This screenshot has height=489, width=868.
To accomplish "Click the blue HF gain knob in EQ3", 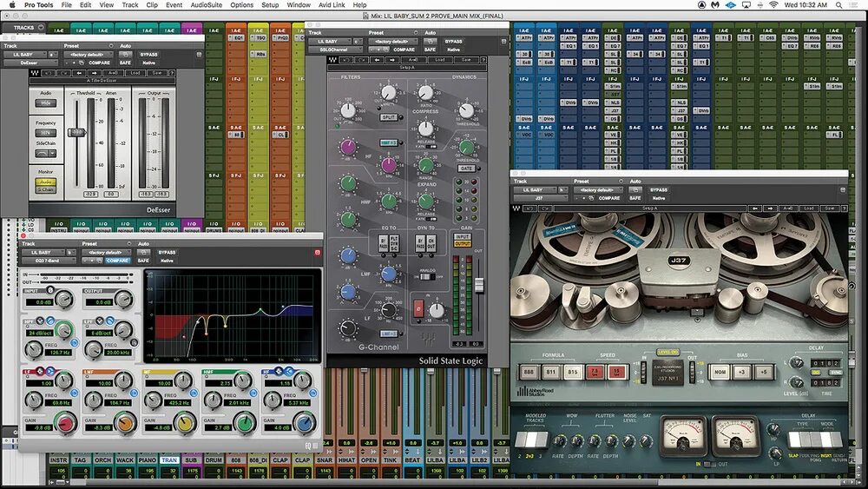I will 304,424.
